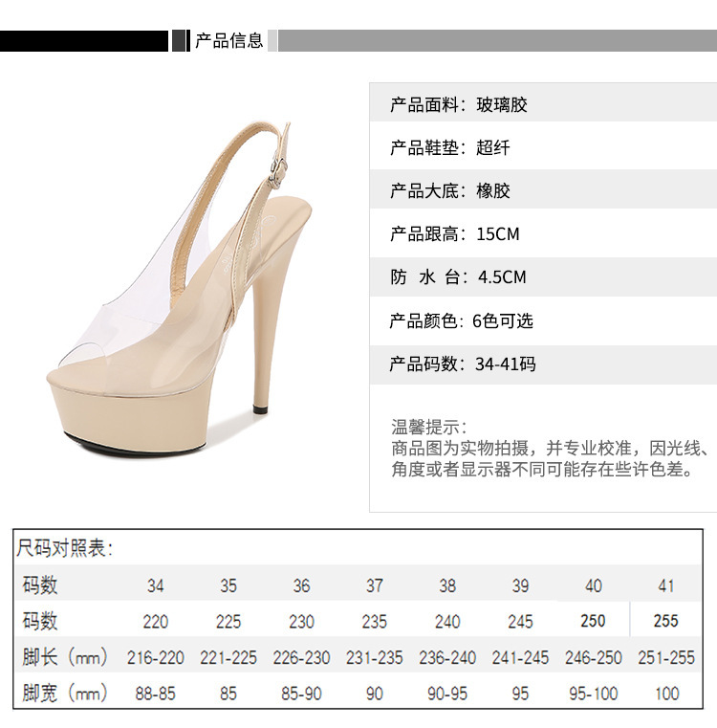Click the 245 size value cell
Screen dimensions: 717x728
coord(520,621)
